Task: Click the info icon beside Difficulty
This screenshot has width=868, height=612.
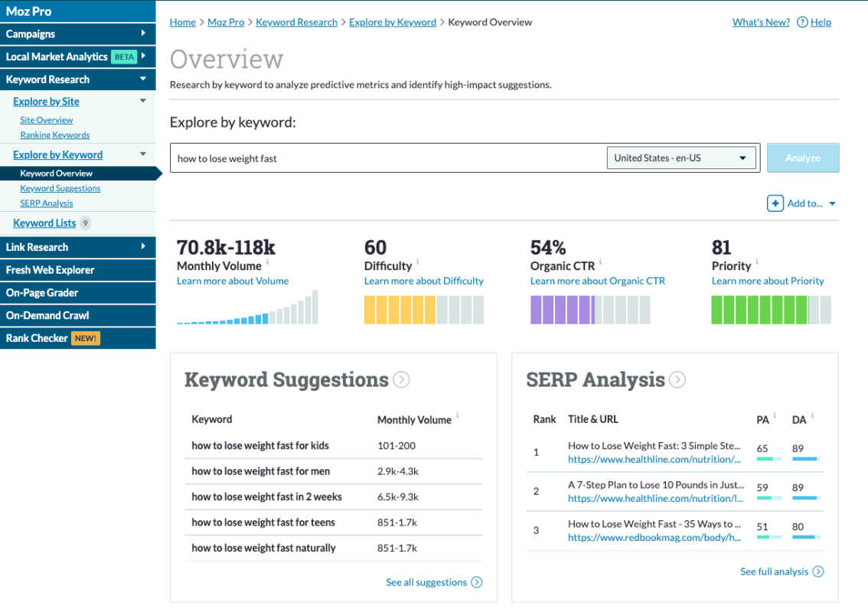Action: pos(418,262)
